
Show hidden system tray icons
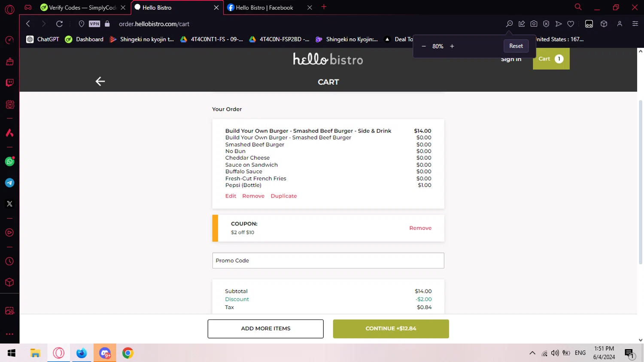tap(532, 353)
